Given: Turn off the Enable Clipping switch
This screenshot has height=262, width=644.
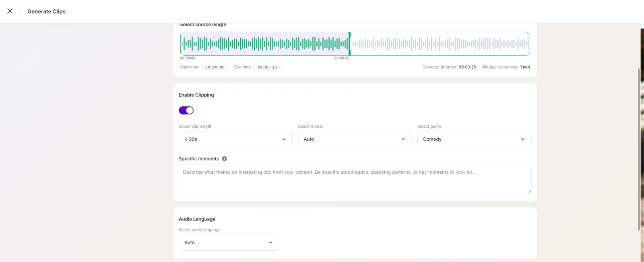Looking at the screenshot, I should tap(186, 110).
